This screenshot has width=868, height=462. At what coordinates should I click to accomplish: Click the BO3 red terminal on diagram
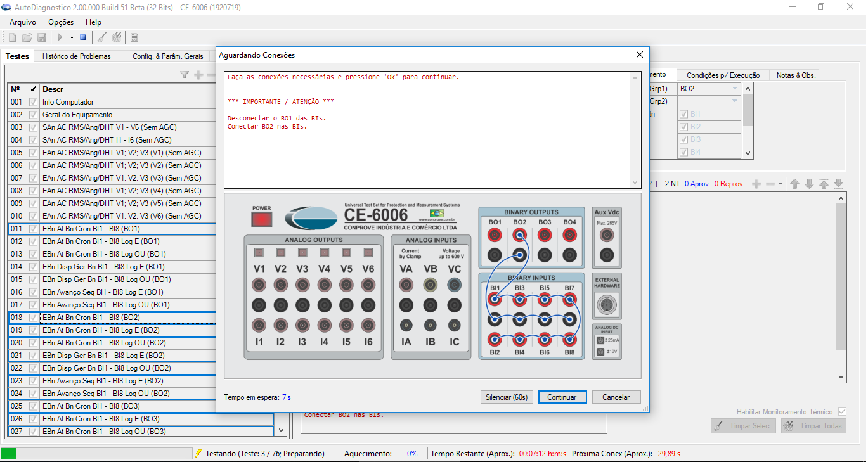click(544, 236)
